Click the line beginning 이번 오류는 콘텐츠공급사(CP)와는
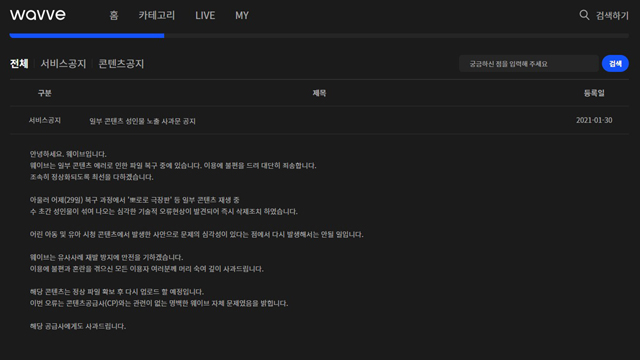The height and width of the screenshot is (360, 640). 159,303
